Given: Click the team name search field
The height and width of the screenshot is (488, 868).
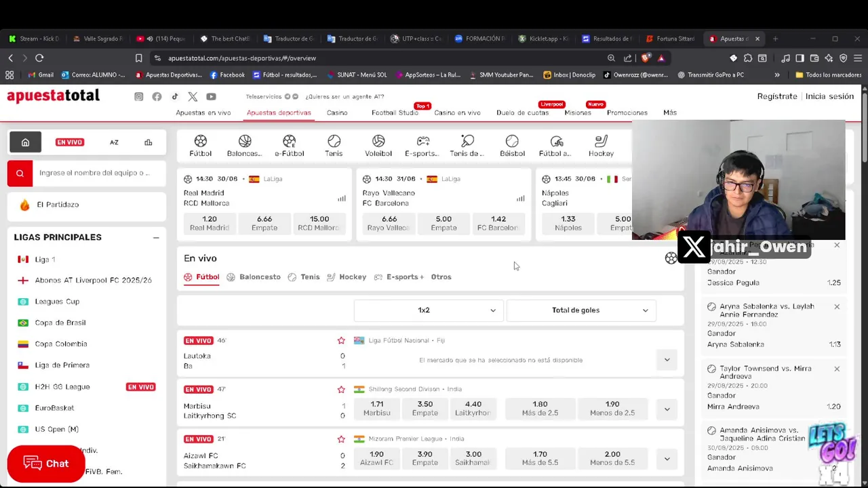Looking at the screenshot, I should pos(99,174).
